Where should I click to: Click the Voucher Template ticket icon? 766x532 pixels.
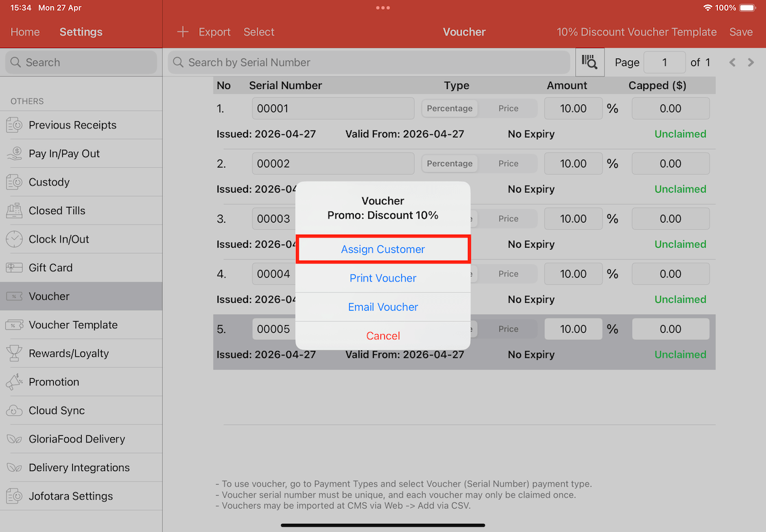pyautogui.click(x=14, y=325)
